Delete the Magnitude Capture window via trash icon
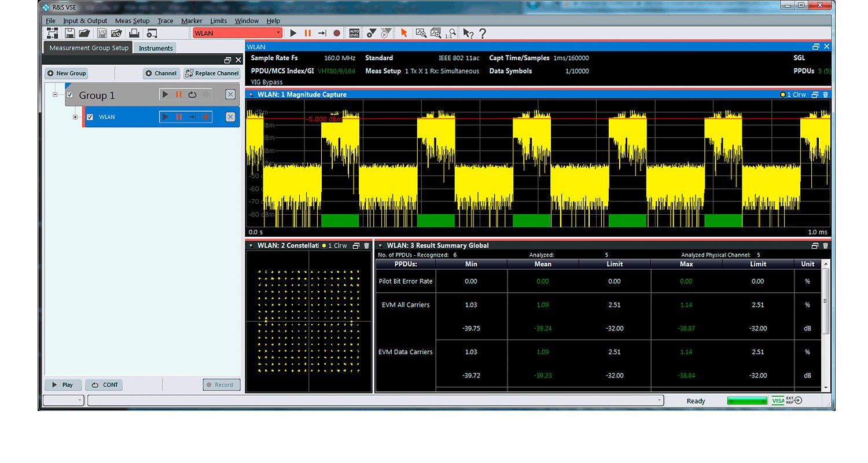Screen dimensions: 868x463 [x=826, y=94]
